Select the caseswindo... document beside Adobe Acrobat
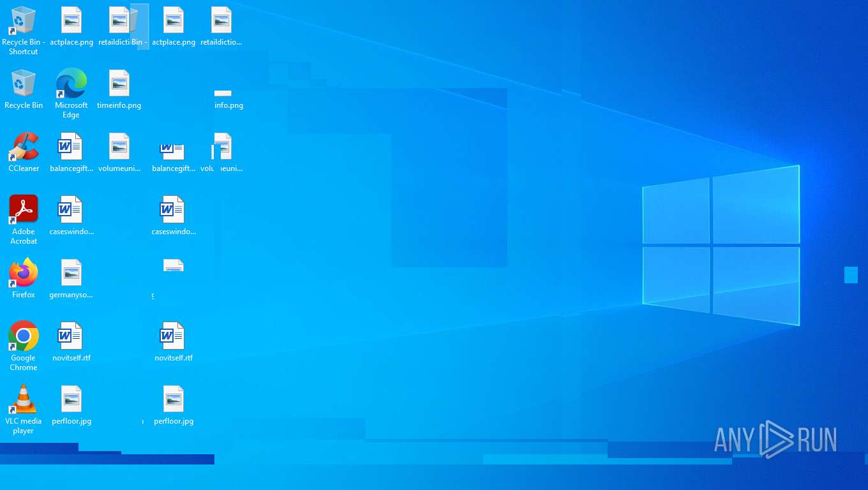The image size is (868, 490). tap(71, 216)
